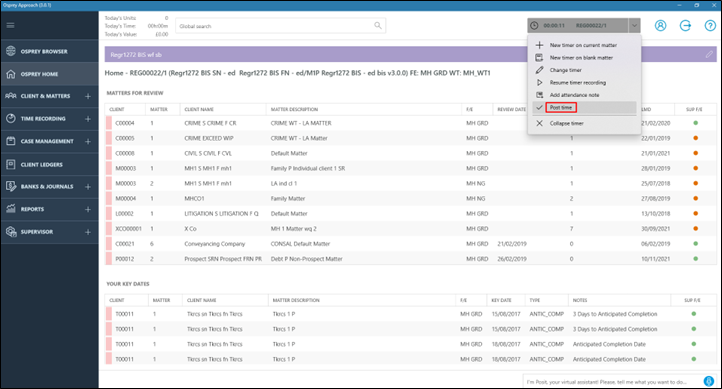722x389 pixels.
Task: Choose Add attendance note
Action: pyautogui.click(x=574, y=95)
